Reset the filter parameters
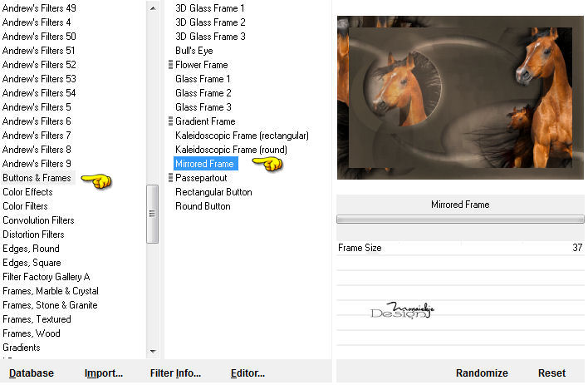 (x=551, y=373)
